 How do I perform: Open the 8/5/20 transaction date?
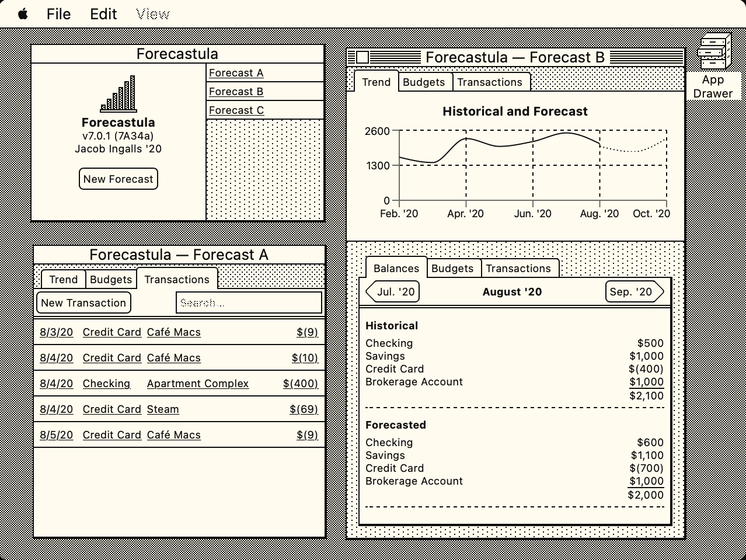point(57,435)
